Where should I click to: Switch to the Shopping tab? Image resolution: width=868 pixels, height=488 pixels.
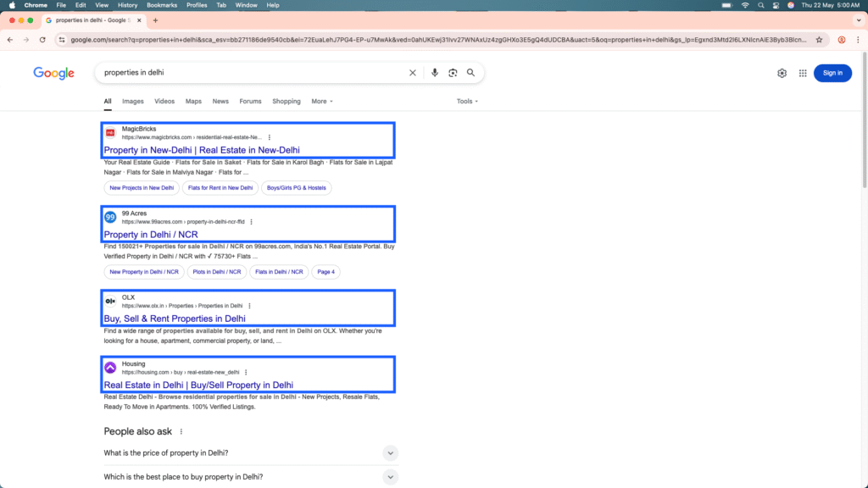[287, 102]
